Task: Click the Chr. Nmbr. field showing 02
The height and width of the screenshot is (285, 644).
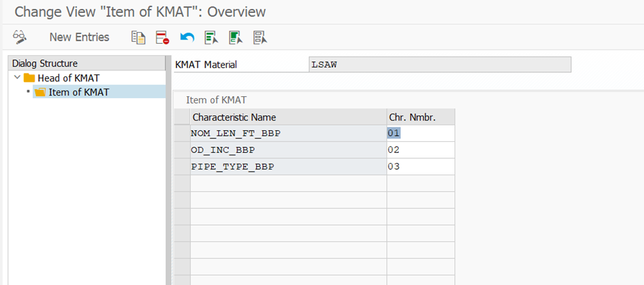Action: (x=420, y=150)
